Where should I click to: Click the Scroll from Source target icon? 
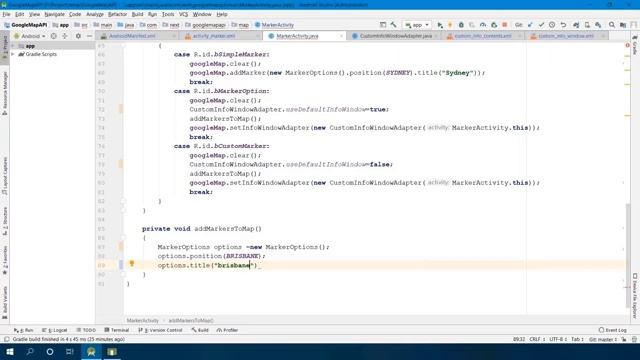click(53, 36)
